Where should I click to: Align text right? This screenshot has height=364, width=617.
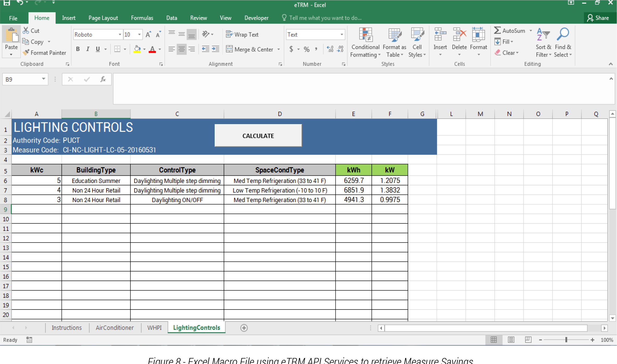click(x=192, y=49)
